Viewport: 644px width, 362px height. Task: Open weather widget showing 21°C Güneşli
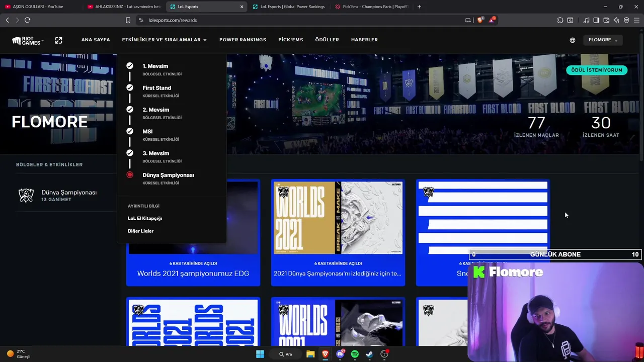[x=18, y=354]
